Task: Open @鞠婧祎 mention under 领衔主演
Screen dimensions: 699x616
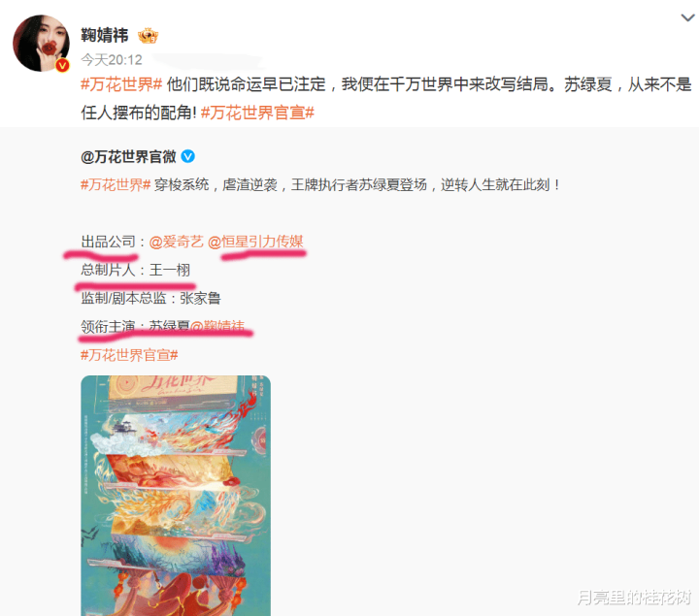Action: pos(217,326)
